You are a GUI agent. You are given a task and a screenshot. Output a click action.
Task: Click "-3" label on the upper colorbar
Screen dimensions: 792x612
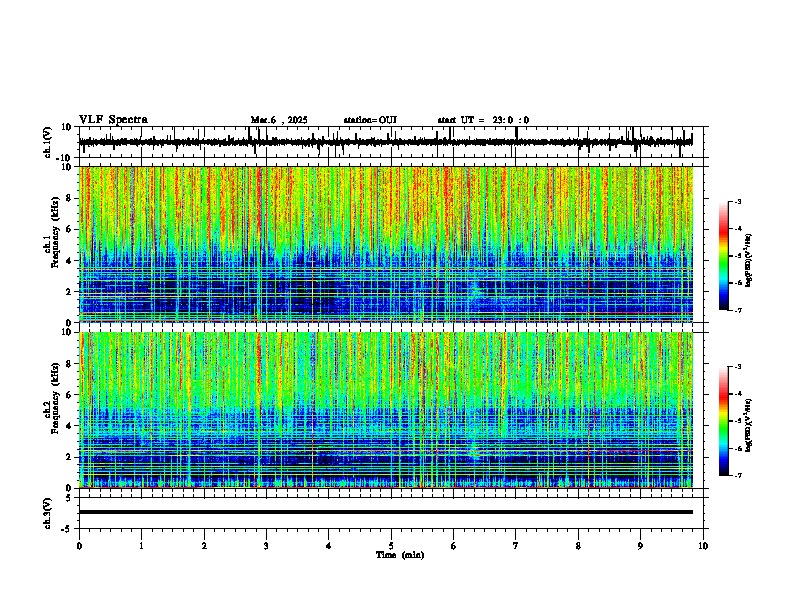tap(737, 201)
